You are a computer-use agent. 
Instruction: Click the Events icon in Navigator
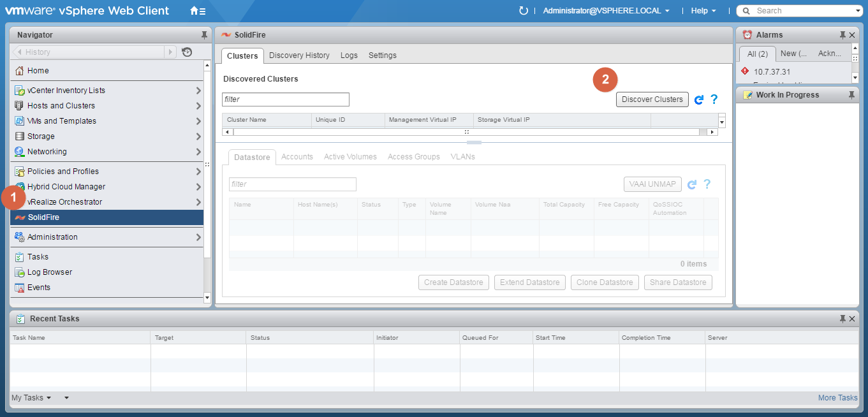19,288
